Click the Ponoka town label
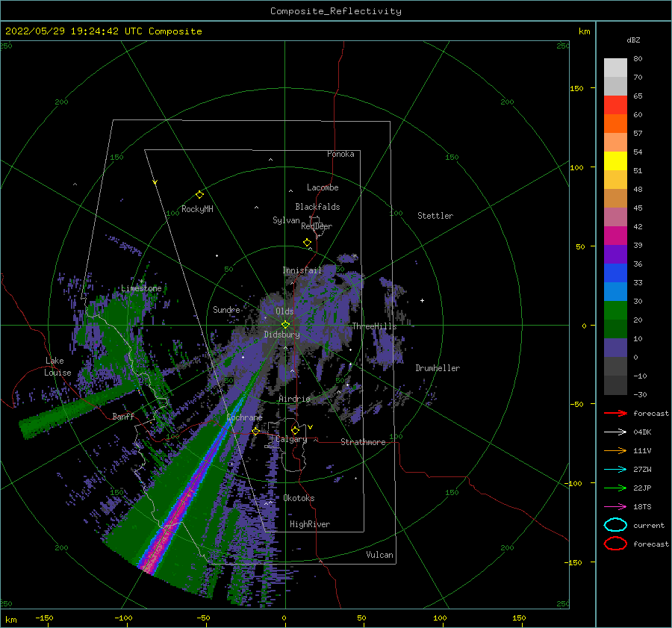672x628 pixels. 340,154
